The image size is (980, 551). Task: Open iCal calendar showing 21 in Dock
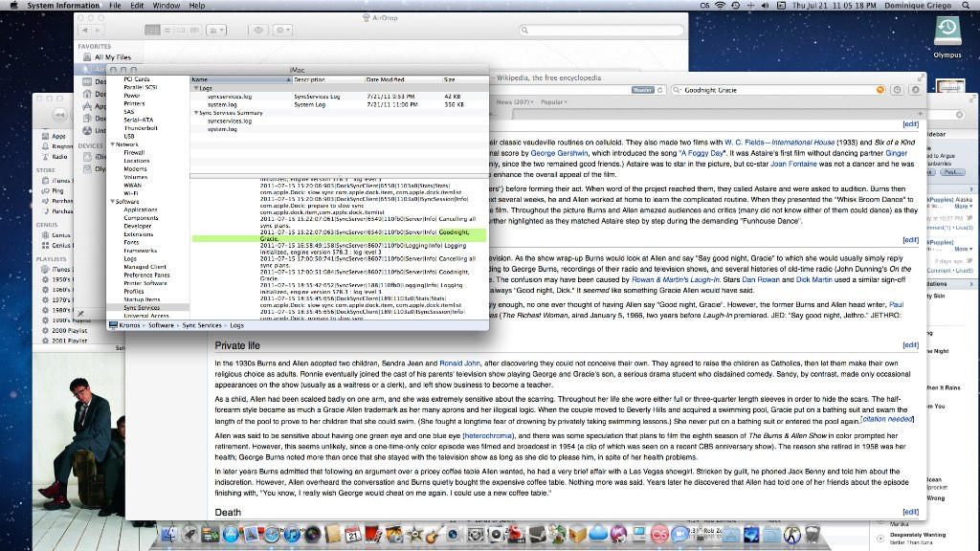353,534
